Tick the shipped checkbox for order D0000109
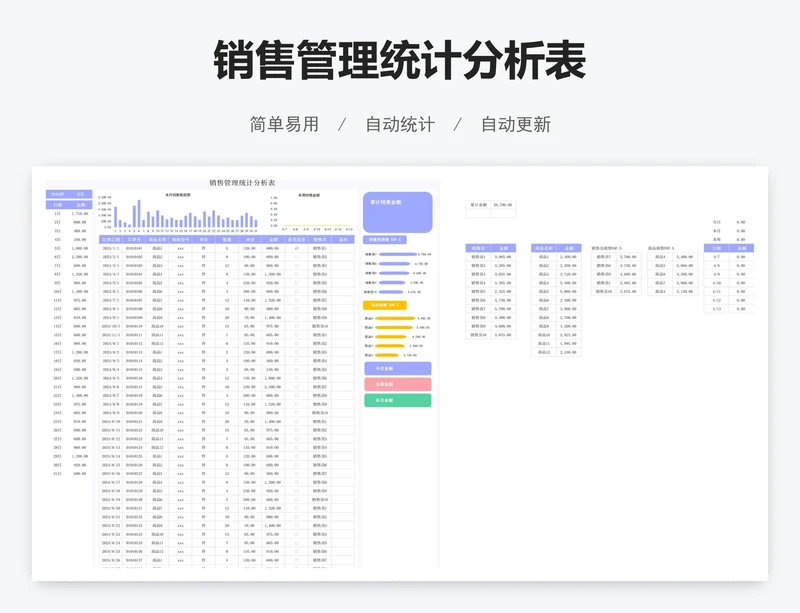Image resolution: width=800 pixels, height=613 pixels. [x=296, y=317]
